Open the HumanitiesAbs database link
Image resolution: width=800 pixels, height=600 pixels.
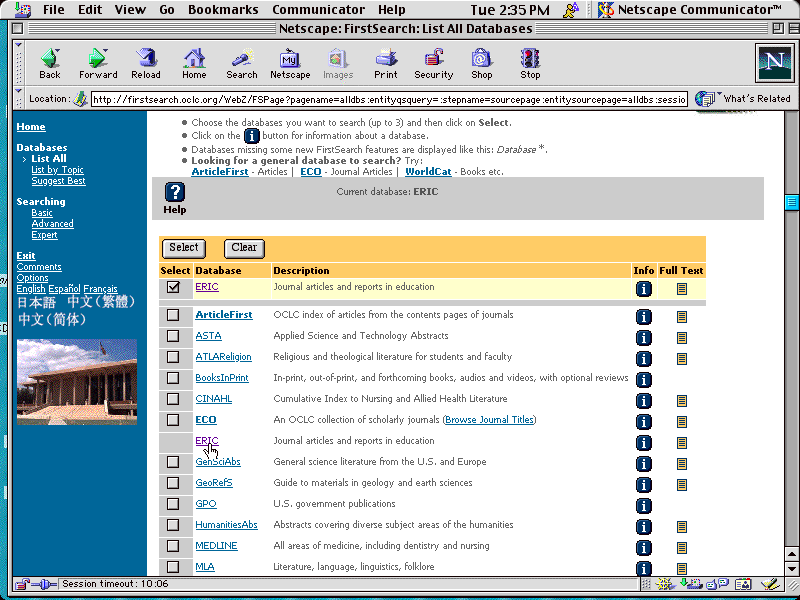227,525
